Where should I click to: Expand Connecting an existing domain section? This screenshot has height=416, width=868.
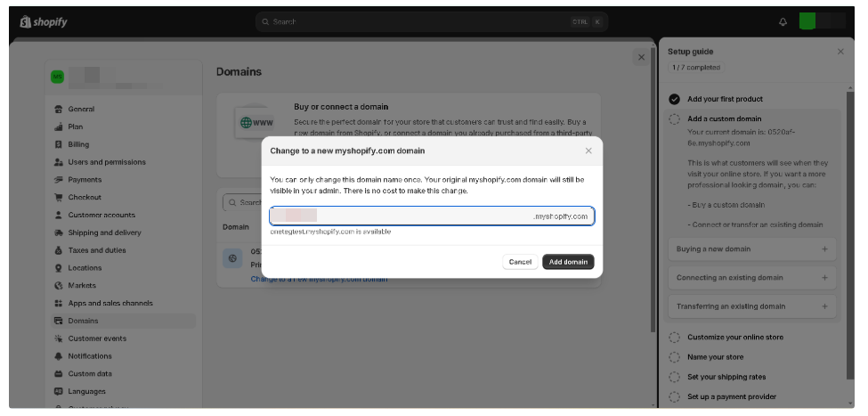click(x=824, y=278)
